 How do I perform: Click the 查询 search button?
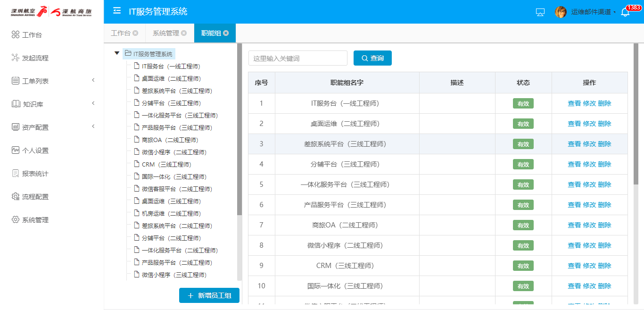tap(372, 58)
